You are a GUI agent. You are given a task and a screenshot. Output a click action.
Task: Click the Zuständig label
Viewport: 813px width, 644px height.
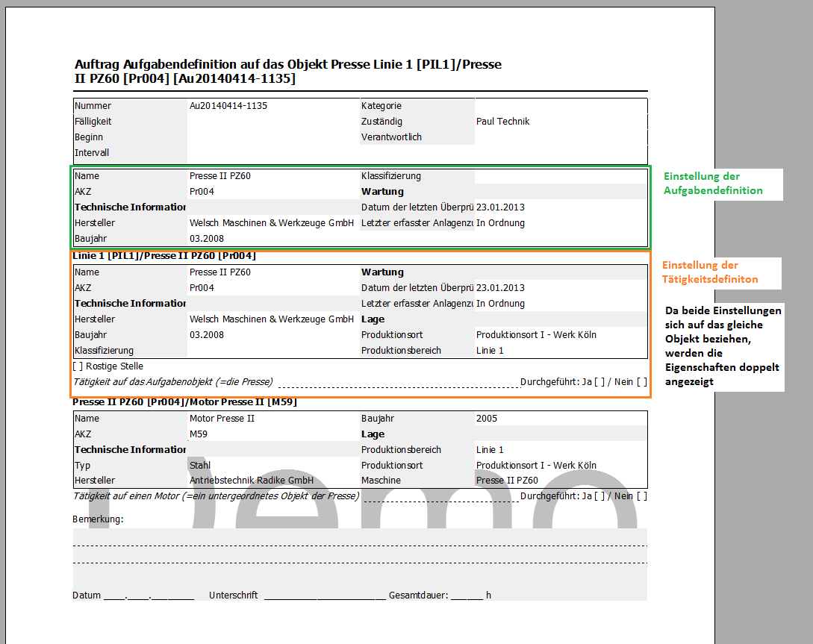point(381,121)
